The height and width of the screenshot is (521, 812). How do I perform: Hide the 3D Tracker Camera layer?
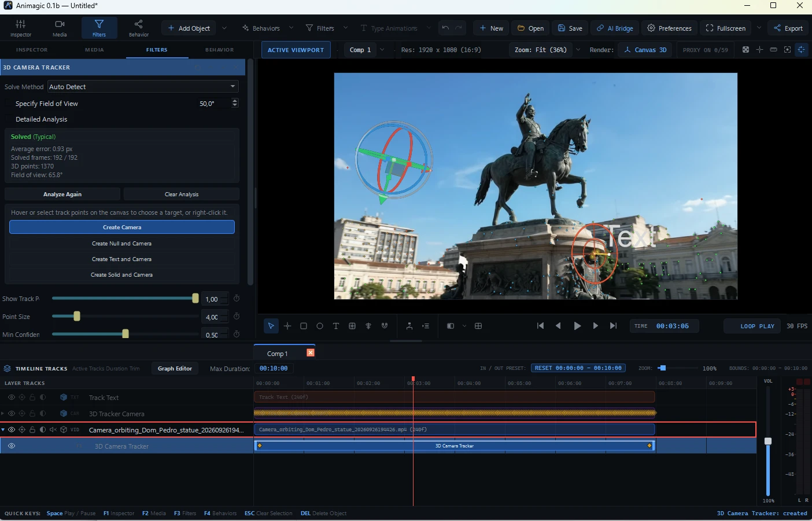click(12, 413)
